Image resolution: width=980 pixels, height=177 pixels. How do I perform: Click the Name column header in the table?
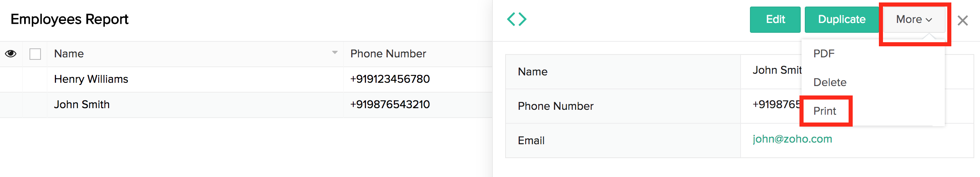[x=69, y=54]
